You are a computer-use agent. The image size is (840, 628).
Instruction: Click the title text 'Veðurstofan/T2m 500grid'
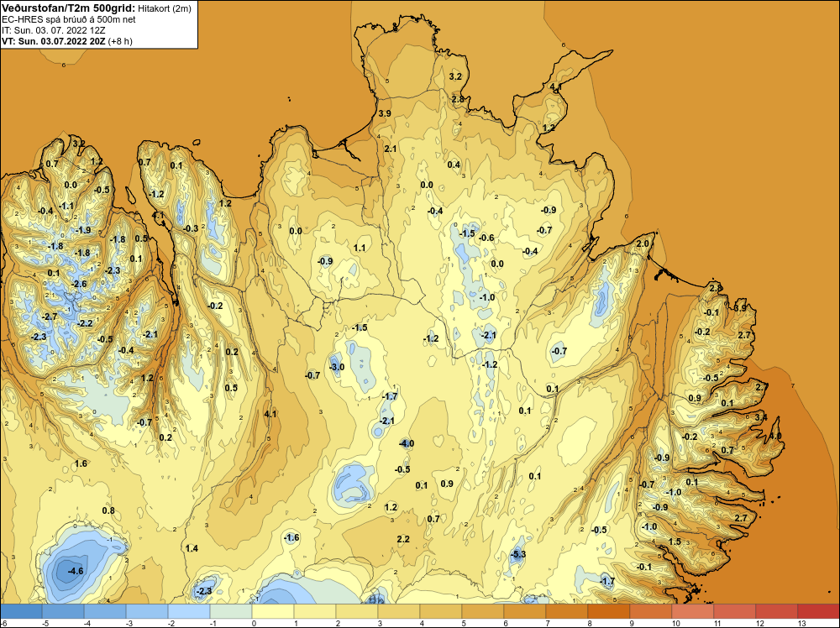tap(68, 8)
